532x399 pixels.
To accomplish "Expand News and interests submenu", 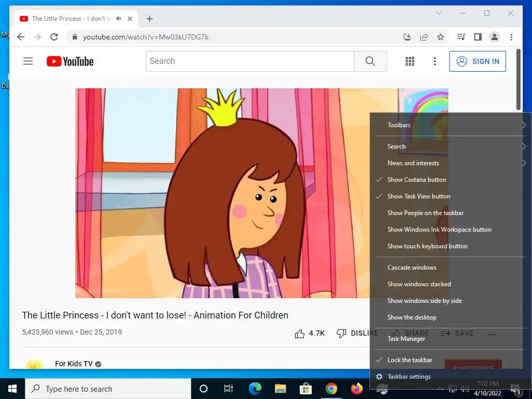I will [x=450, y=163].
